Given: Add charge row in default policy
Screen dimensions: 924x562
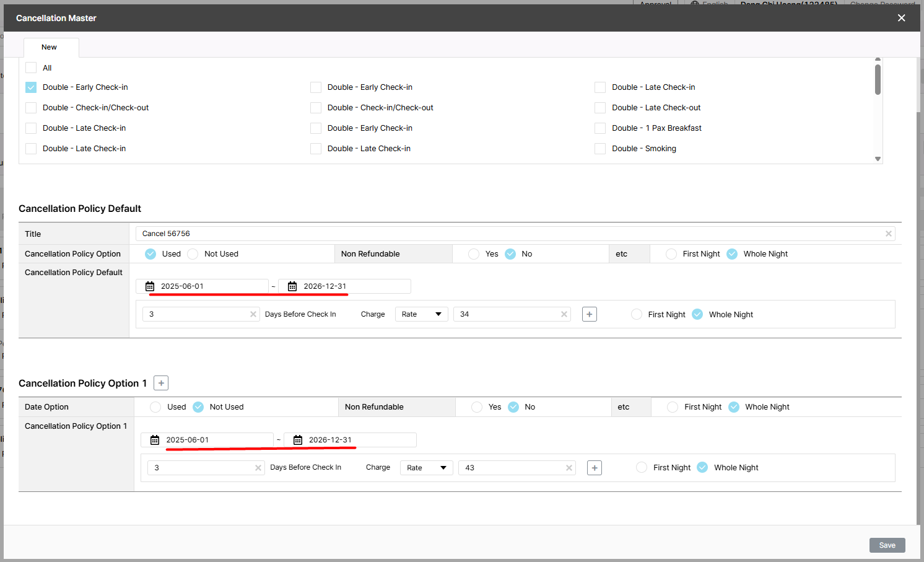Looking at the screenshot, I should pos(590,314).
